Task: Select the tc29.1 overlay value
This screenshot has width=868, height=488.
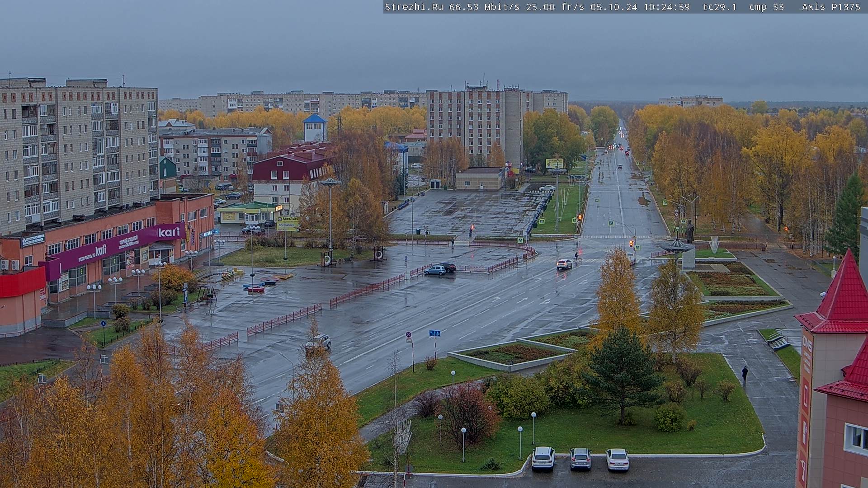Action: click(720, 7)
